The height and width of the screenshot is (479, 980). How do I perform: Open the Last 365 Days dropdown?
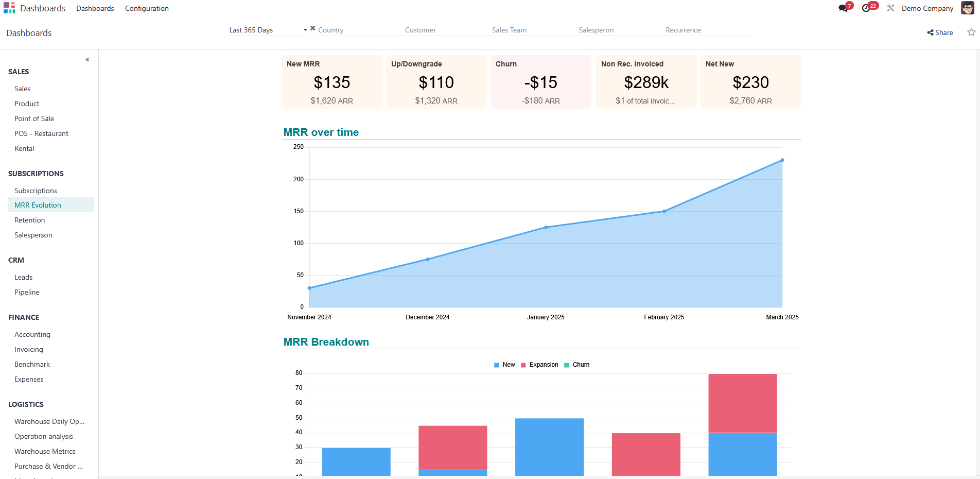coord(268,30)
